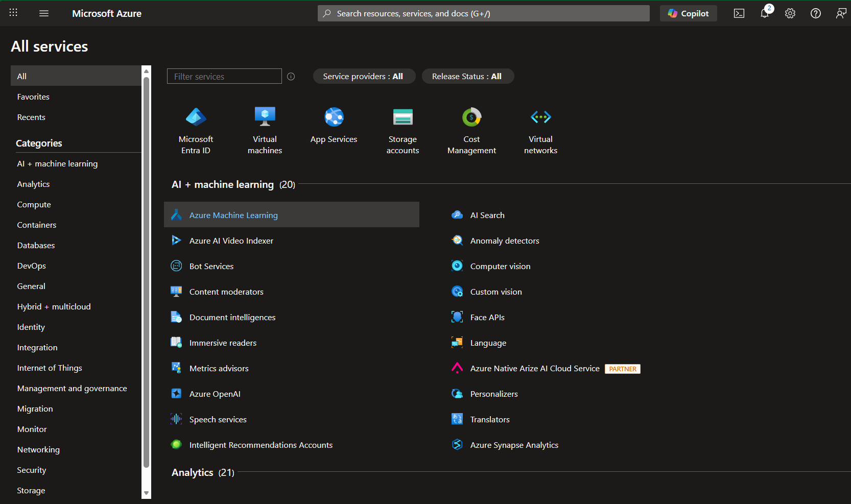Open the notifications bell
851x504 pixels.
pos(764,13)
